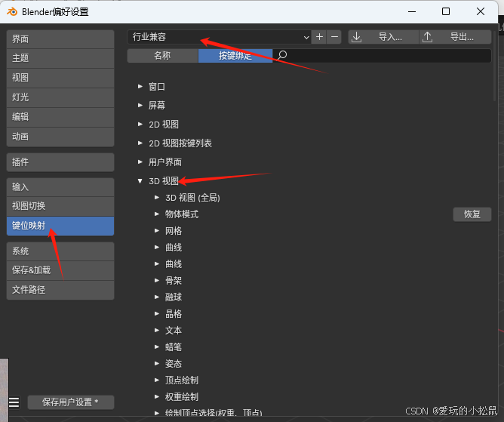Click the export upload arrow icon
Screen dimensions: 504x422
pyautogui.click(x=427, y=37)
